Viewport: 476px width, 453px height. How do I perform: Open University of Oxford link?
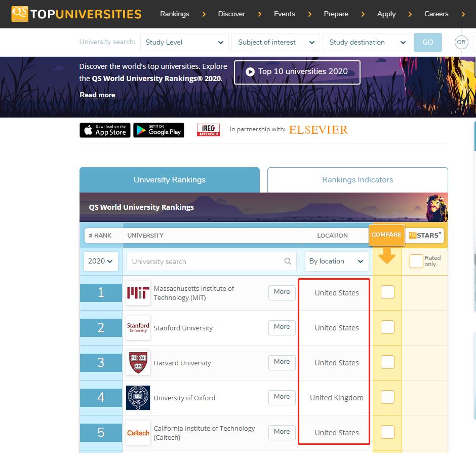pyautogui.click(x=184, y=398)
